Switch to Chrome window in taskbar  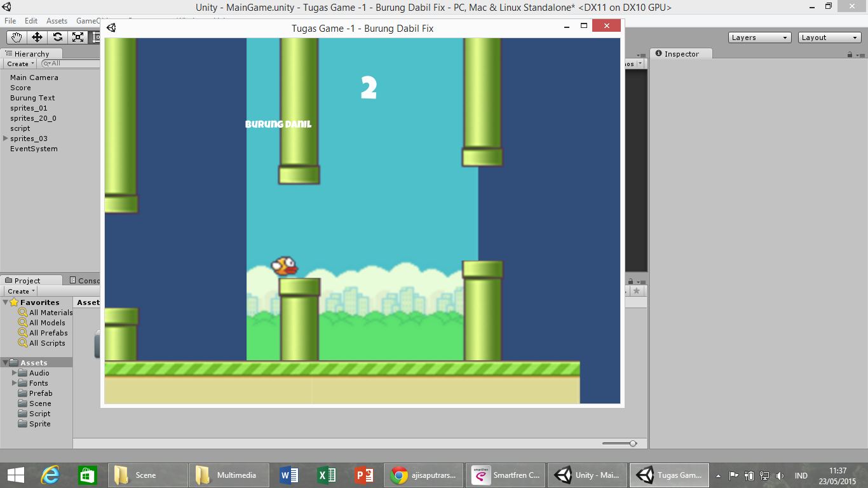pos(424,475)
